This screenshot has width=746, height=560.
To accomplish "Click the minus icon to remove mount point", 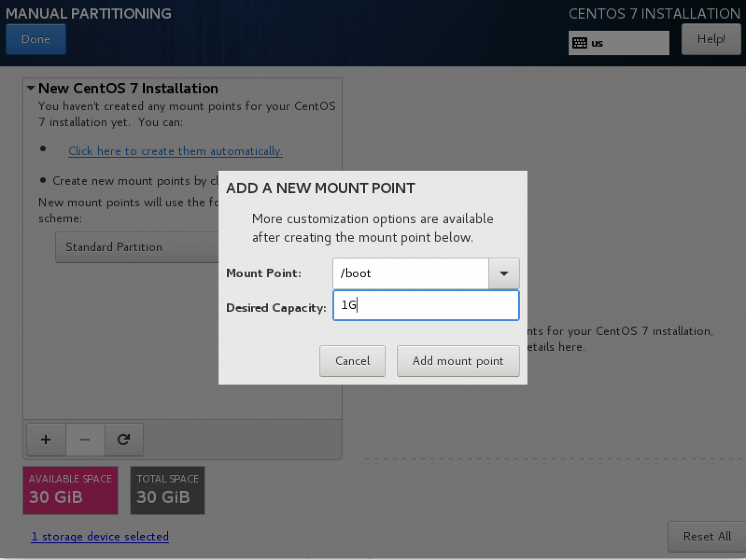I will click(x=85, y=440).
